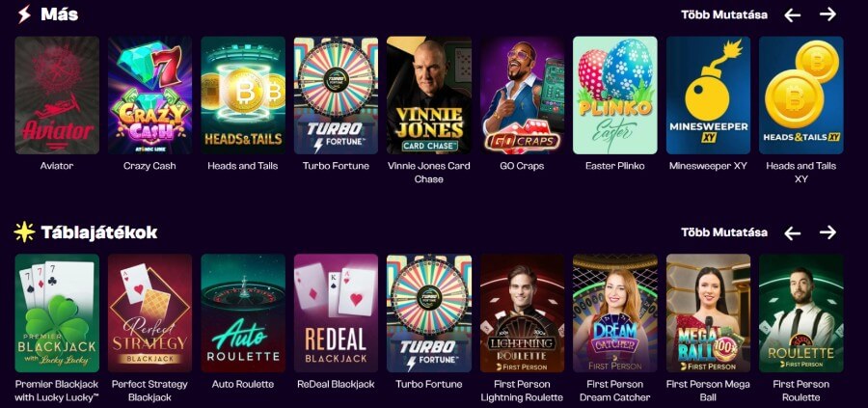Open Minesweeper XY game
868x408 pixels.
click(708, 95)
